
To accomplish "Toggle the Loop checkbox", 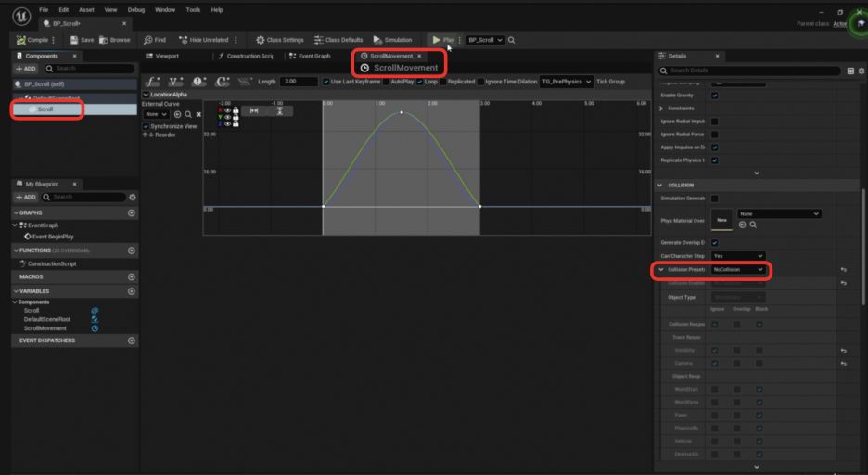I will coord(419,82).
